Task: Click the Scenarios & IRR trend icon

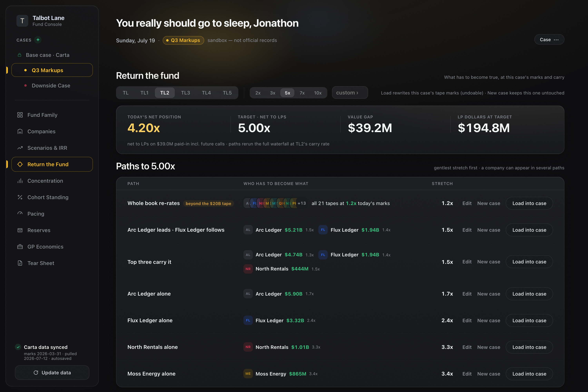Action: point(20,148)
